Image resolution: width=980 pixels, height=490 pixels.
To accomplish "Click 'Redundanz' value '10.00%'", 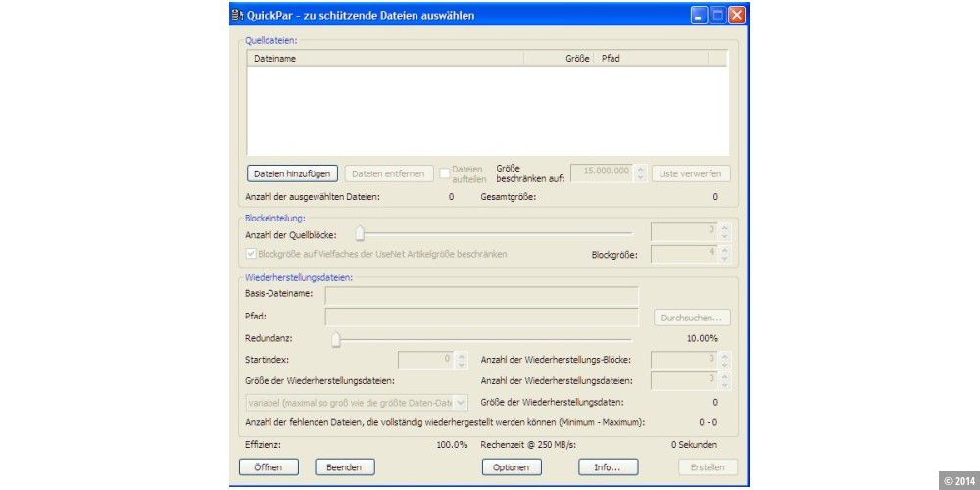I will pos(702,338).
